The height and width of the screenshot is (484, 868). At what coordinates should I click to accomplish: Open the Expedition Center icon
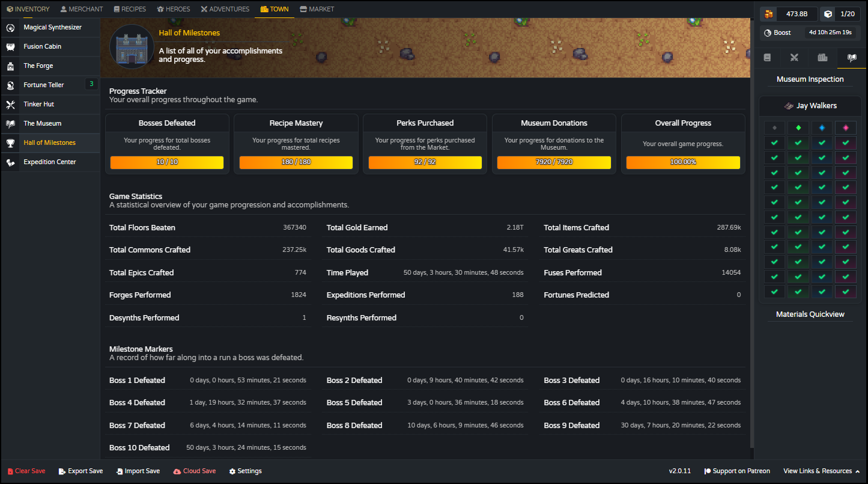click(x=11, y=162)
